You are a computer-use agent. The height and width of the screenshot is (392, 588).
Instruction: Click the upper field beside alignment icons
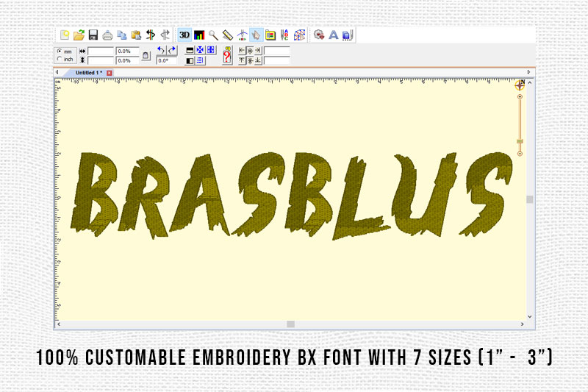coord(277,51)
